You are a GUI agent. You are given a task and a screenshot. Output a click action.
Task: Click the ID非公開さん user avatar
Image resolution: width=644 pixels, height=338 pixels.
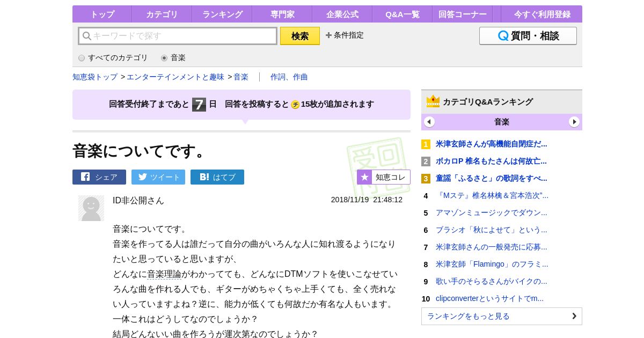tap(91, 208)
